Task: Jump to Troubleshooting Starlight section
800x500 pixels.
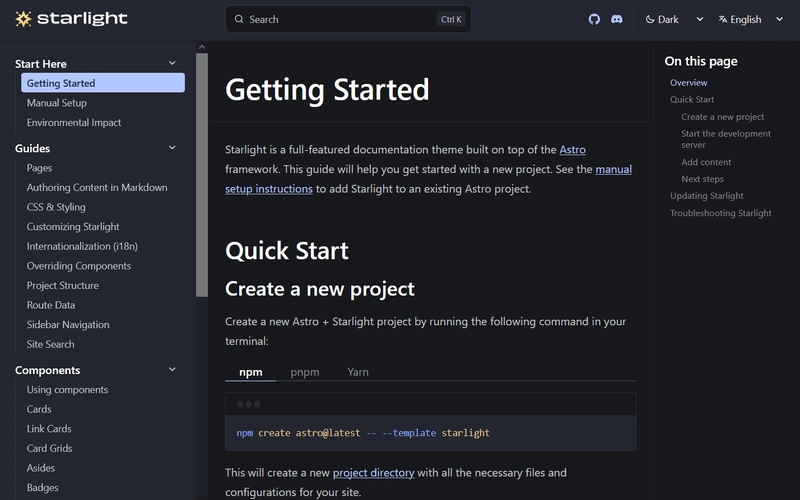Action: [x=720, y=213]
